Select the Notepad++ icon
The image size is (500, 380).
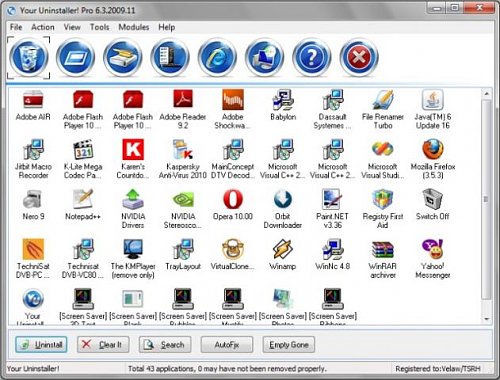pyautogui.click(x=83, y=199)
